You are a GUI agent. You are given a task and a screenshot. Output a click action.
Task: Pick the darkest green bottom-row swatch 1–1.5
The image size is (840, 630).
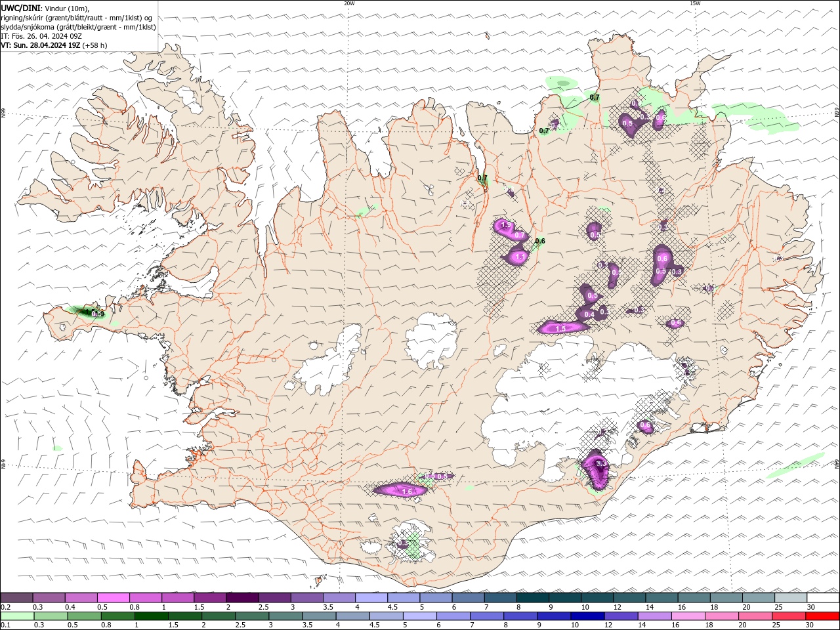tap(152, 616)
